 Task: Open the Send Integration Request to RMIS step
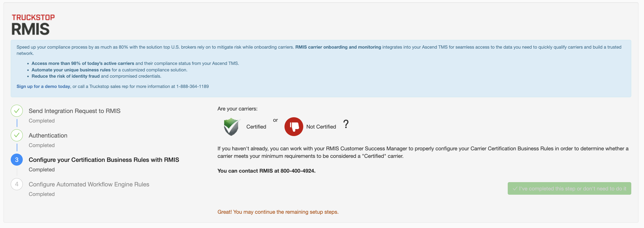coord(74,111)
